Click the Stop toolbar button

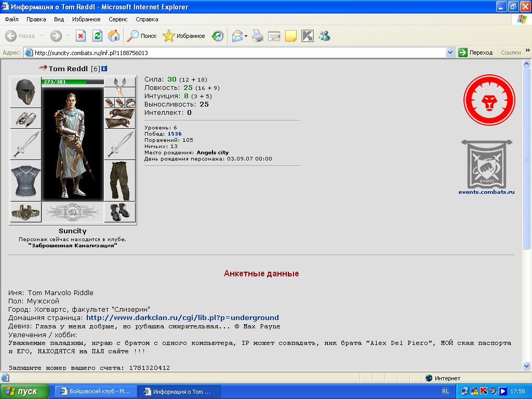[x=81, y=36]
